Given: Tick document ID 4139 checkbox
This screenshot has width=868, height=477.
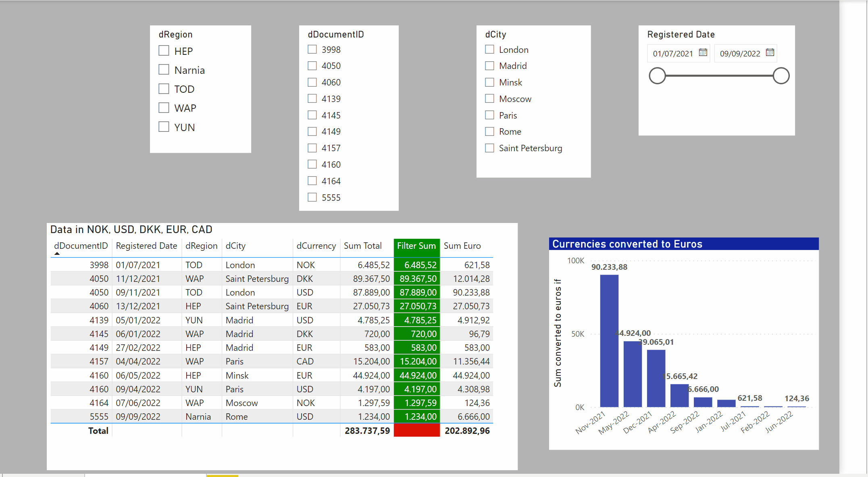Looking at the screenshot, I should point(312,99).
